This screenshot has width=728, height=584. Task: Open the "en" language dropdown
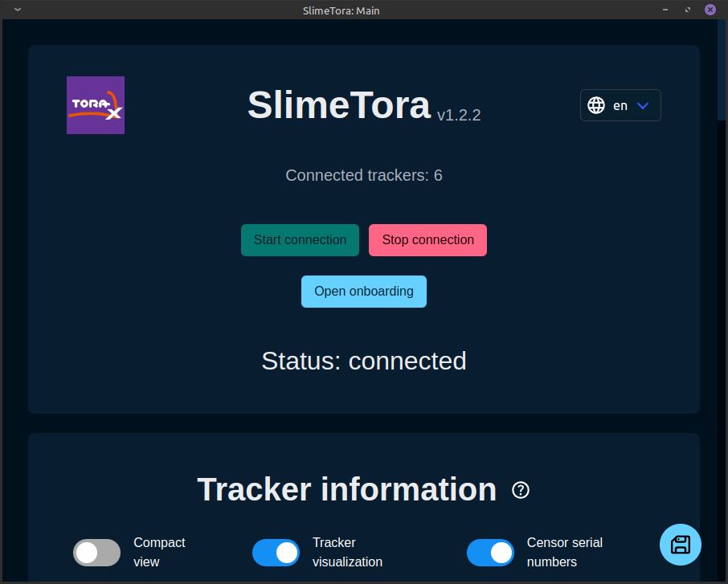pos(620,105)
